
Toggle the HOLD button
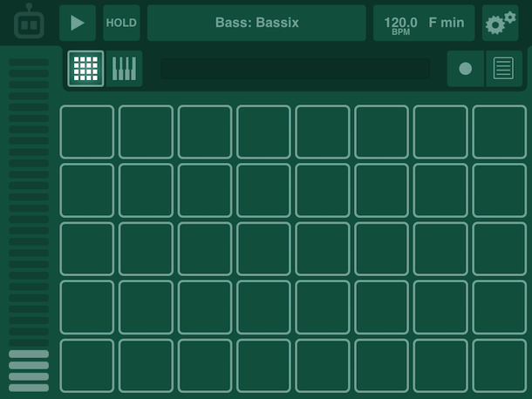(121, 23)
